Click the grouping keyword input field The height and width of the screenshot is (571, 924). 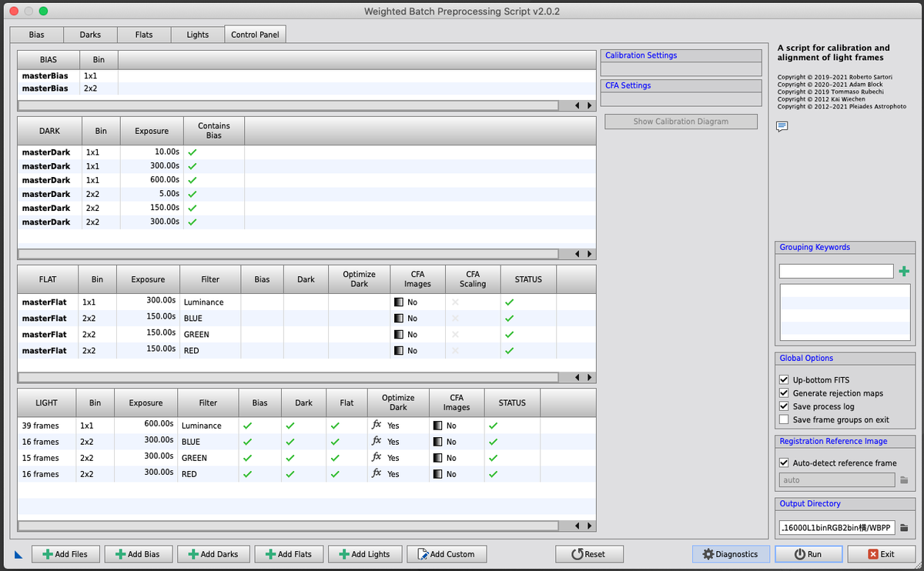click(x=836, y=271)
